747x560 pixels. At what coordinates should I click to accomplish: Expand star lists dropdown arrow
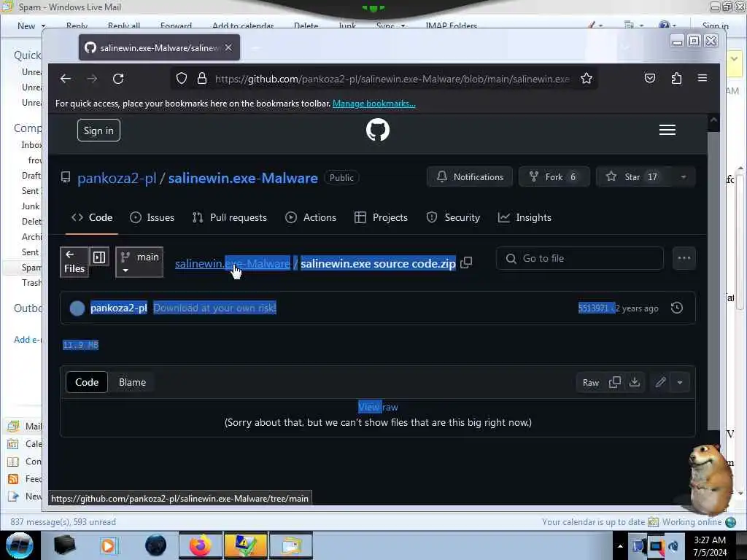tap(683, 176)
